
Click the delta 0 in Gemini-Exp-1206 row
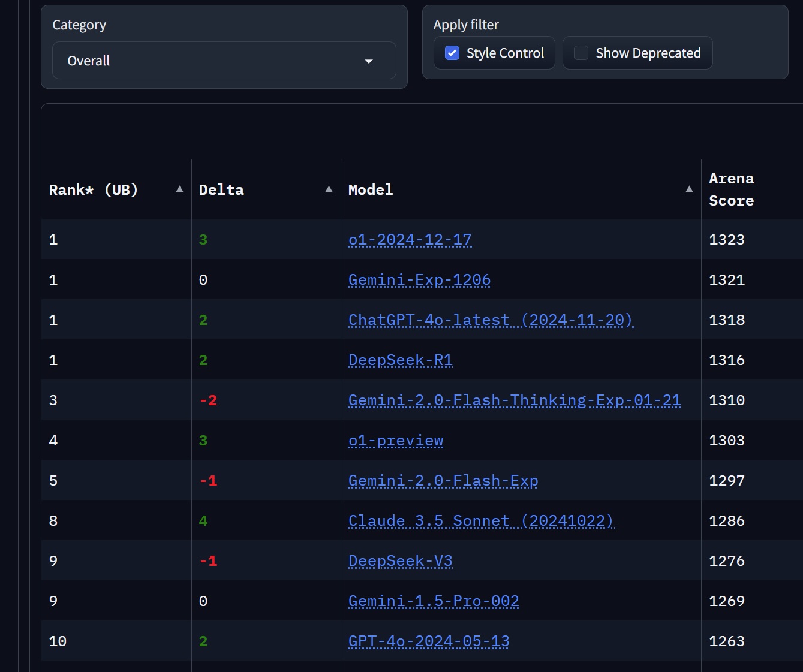(203, 280)
